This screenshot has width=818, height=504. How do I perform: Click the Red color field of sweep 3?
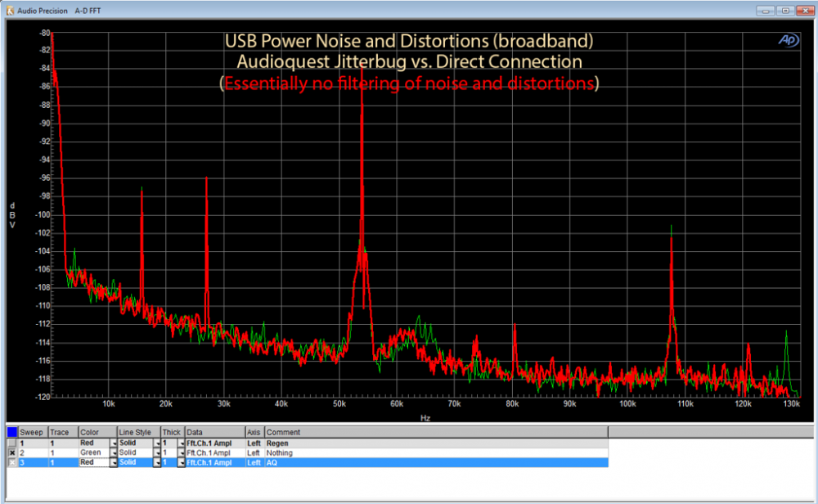click(94, 463)
